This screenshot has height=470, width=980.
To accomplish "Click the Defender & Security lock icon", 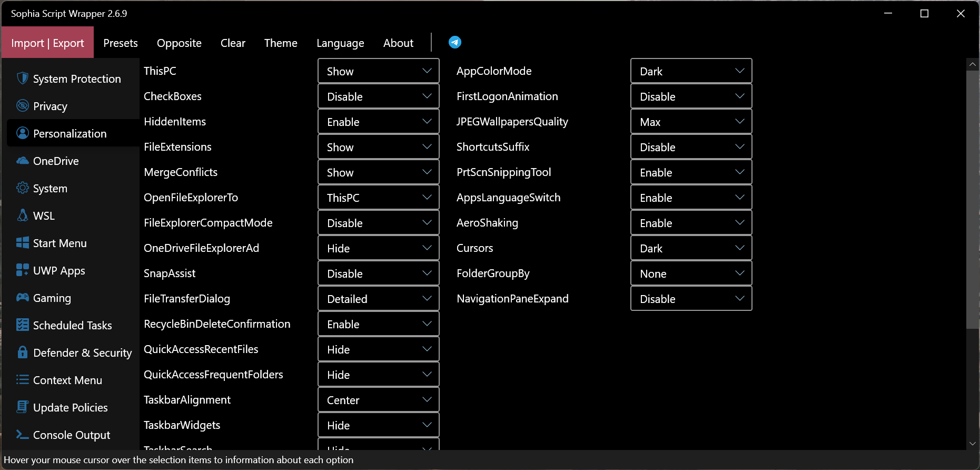I will click(22, 352).
